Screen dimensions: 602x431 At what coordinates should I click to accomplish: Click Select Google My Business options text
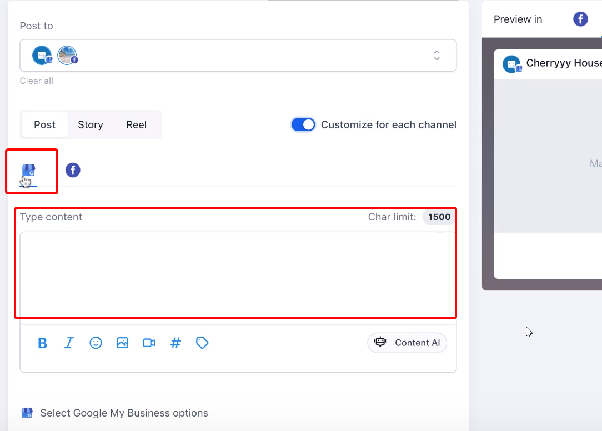(124, 413)
